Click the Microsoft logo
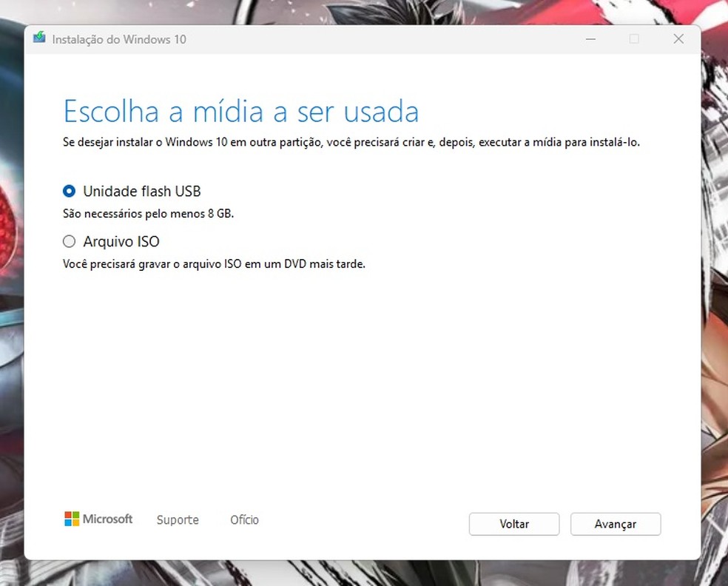728x586 pixels. (x=98, y=519)
